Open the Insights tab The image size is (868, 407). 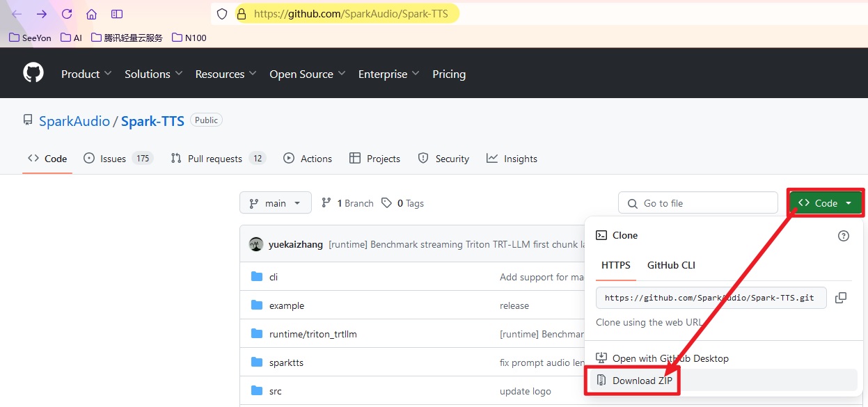(512, 159)
